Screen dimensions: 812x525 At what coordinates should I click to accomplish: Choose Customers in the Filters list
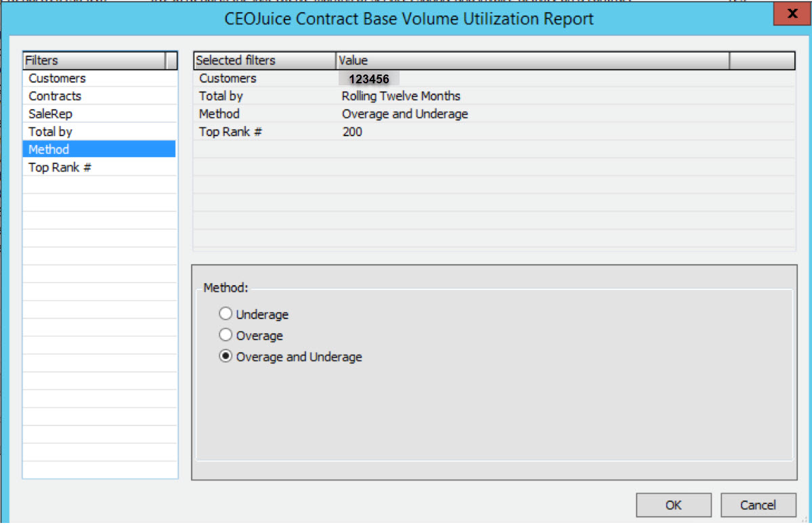[x=100, y=78]
